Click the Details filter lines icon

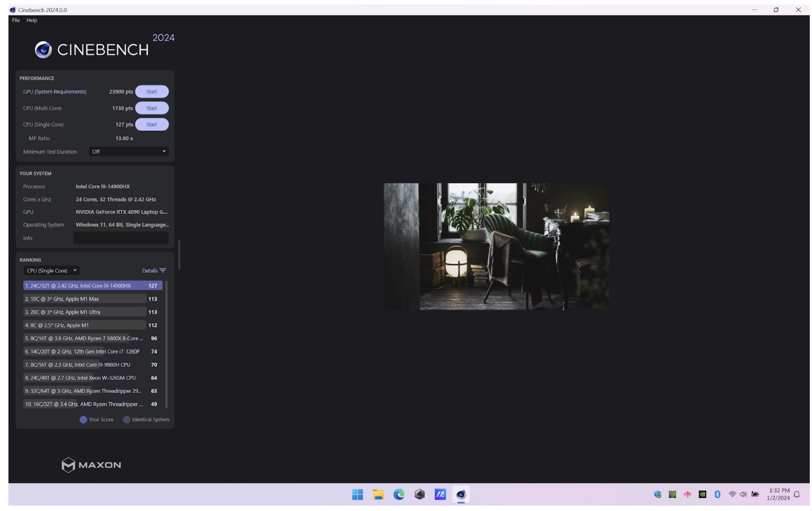click(163, 271)
